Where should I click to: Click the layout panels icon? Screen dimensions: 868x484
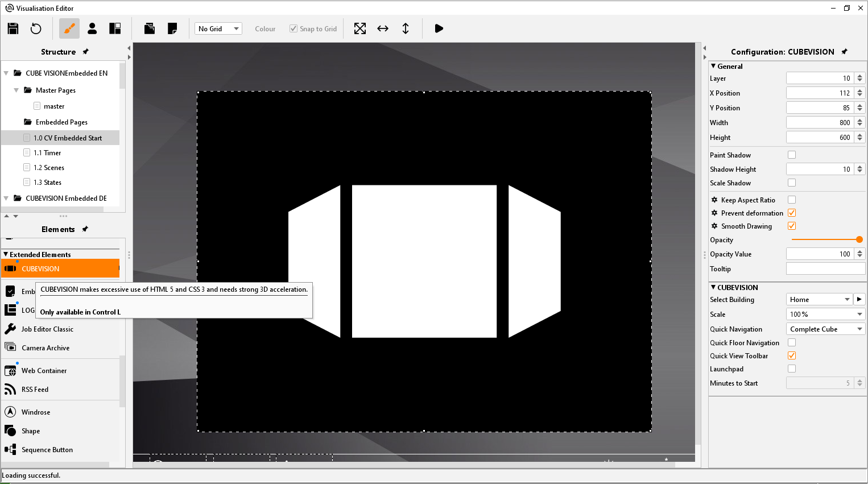pyautogui.click(x=115, y=28)
